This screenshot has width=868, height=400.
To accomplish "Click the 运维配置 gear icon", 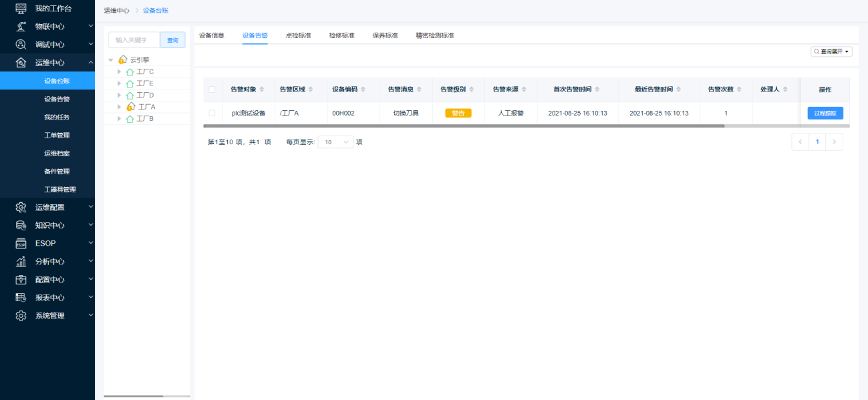I will coord(21,207).
